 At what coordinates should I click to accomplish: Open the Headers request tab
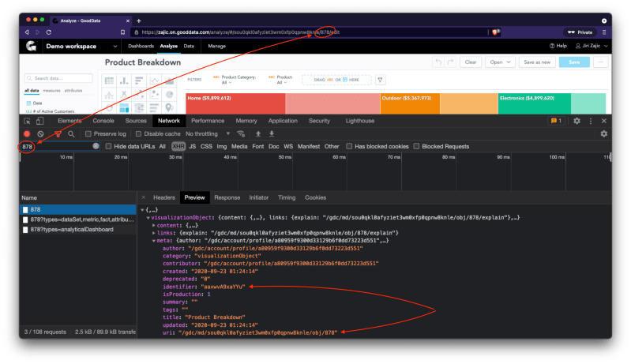point(164,197)
